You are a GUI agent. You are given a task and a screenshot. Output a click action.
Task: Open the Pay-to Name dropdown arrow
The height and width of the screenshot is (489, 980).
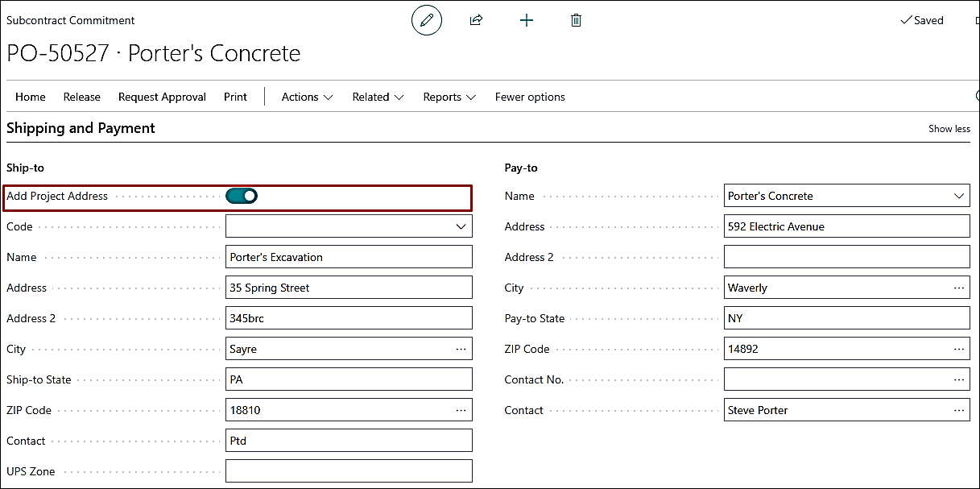958,196
